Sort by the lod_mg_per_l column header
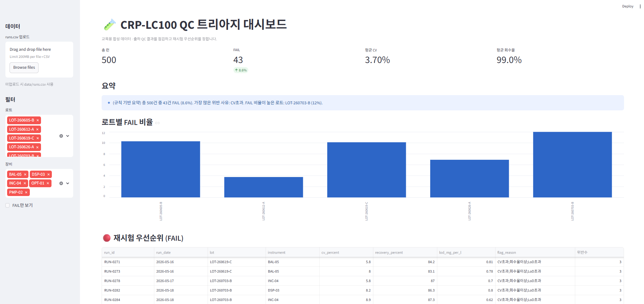This screenshot has height=304, width=644. (x=466, y=253)
